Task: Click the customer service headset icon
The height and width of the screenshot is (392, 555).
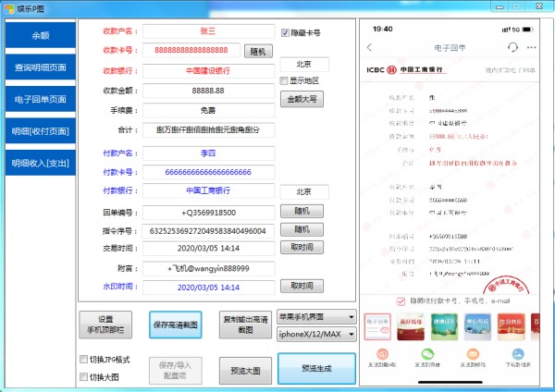Action: pos(512,47)
